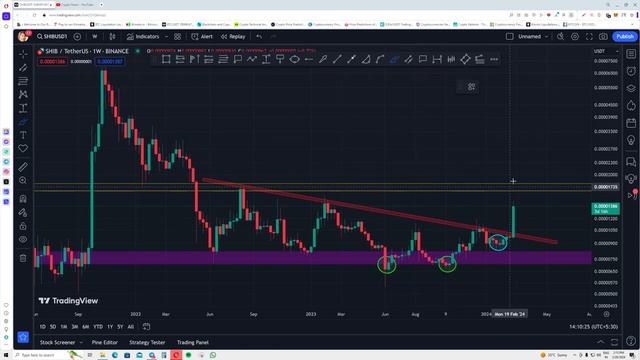Screen dimensions: 640x360
Task: Collapse the bottom panel chevron
Action: coord(601,342)
